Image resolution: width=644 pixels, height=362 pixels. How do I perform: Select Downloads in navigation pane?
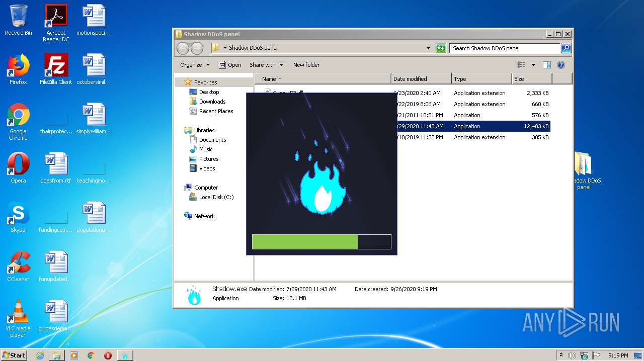[212, 102]
